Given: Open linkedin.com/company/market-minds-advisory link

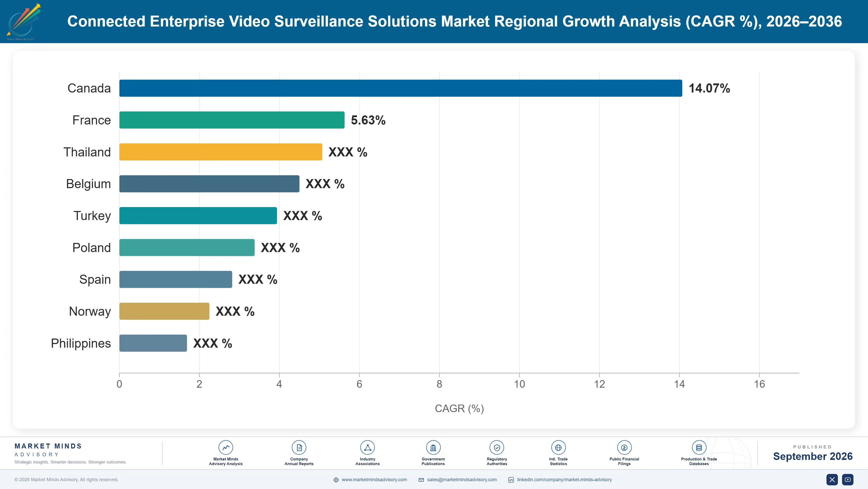Looking at the screenshot, I should 564,480.
